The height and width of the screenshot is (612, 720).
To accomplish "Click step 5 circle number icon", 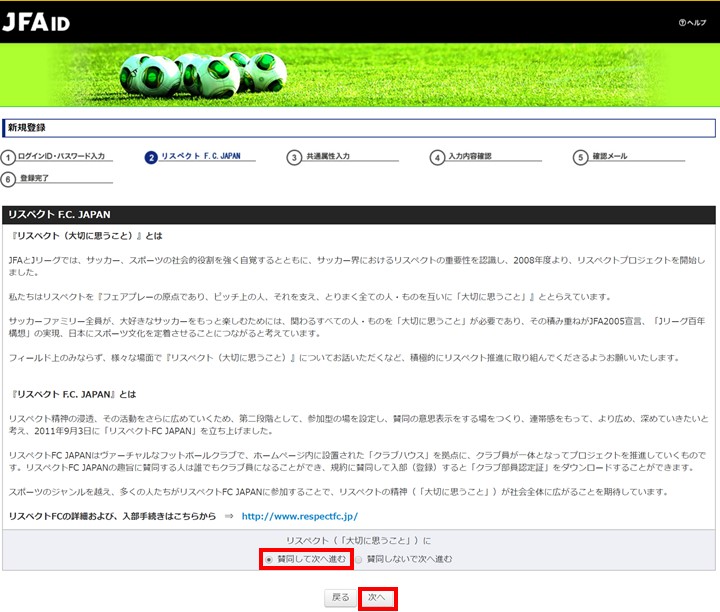I will (580, 157).
